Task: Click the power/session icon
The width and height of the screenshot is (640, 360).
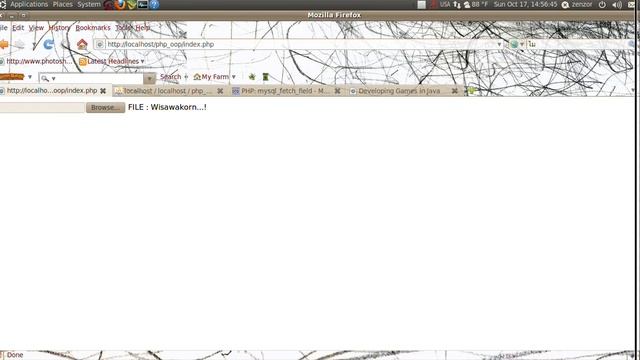Action: click(602, 5)
